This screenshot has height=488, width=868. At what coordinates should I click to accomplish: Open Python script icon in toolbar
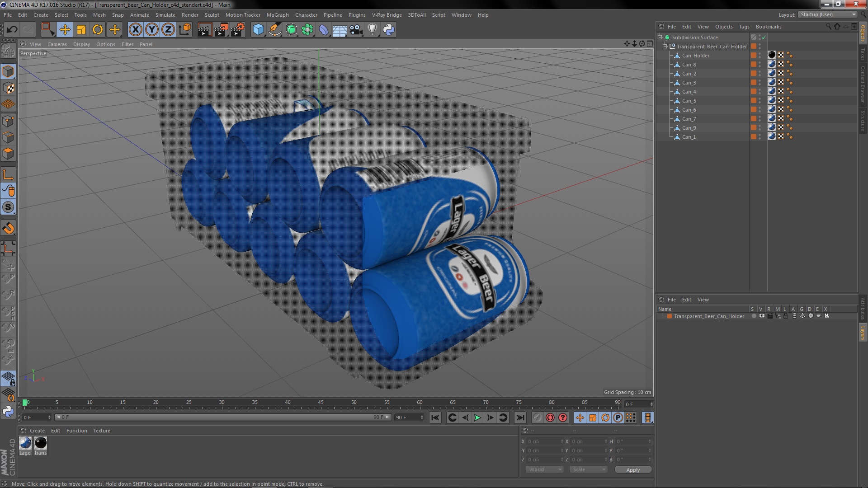tap(389, 30)
